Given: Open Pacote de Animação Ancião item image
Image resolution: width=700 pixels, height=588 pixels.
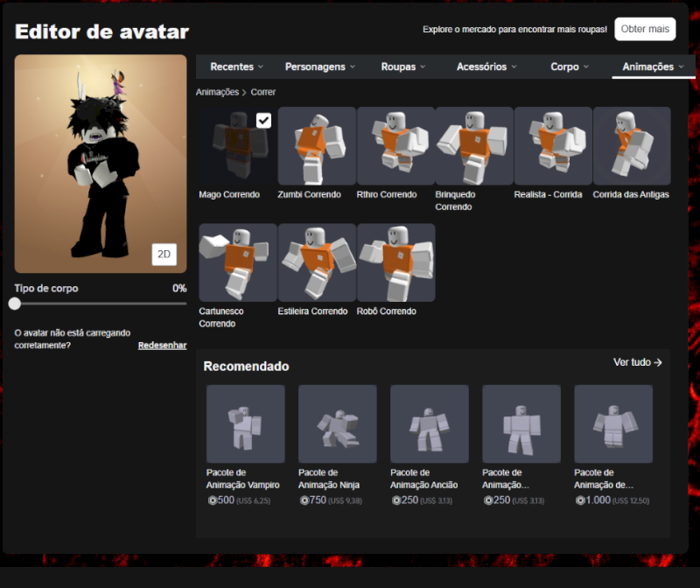Looking at the screenshot, I should coord(430,423).
